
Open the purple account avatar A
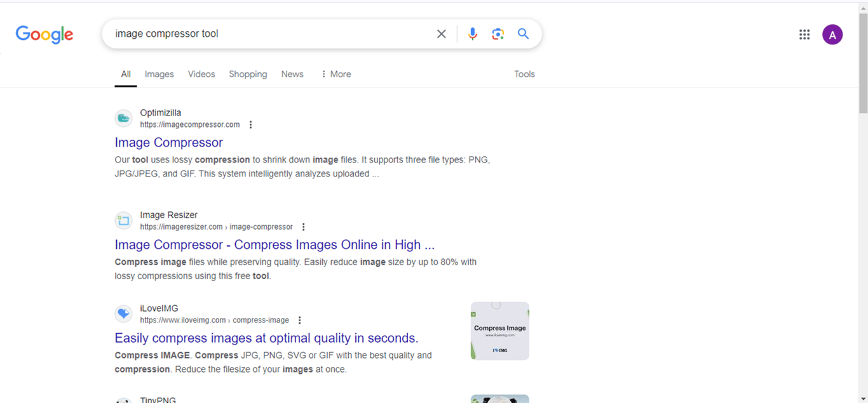(x=832, y=34)
